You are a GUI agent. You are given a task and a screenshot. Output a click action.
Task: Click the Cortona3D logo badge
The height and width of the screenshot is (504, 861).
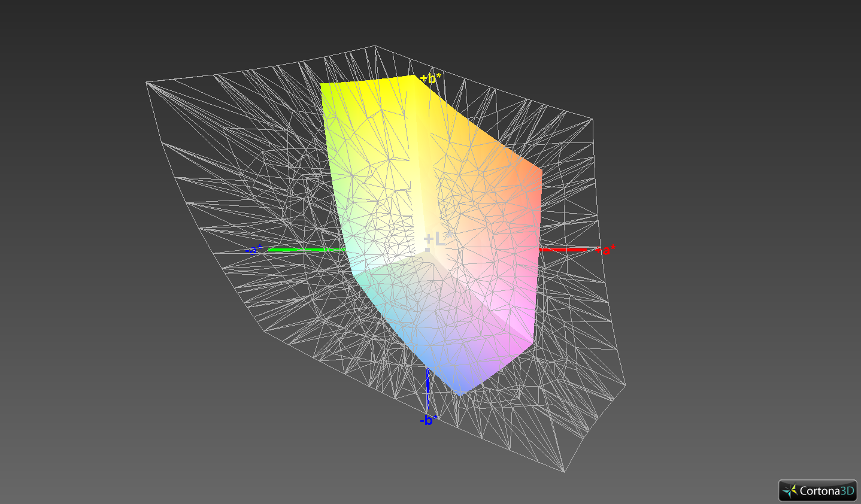click(818, 491)
